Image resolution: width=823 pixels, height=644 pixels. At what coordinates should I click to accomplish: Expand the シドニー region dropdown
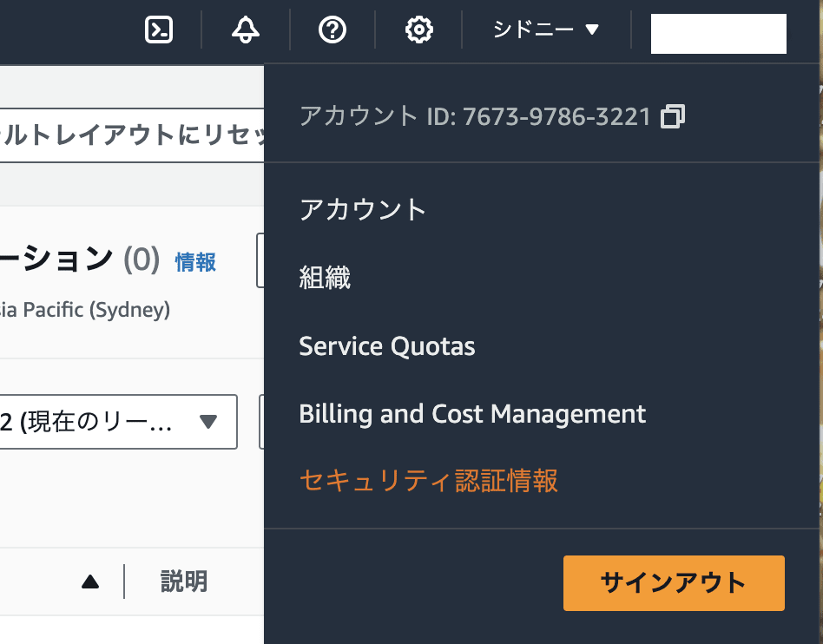coord(544,29)
